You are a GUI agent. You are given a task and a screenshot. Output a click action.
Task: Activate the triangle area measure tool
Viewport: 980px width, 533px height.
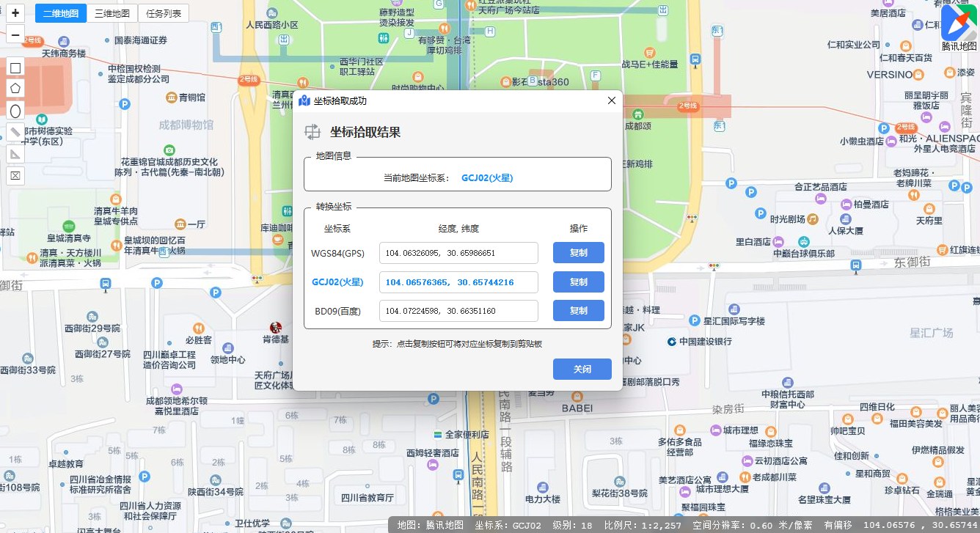click(x=15, y=154)
